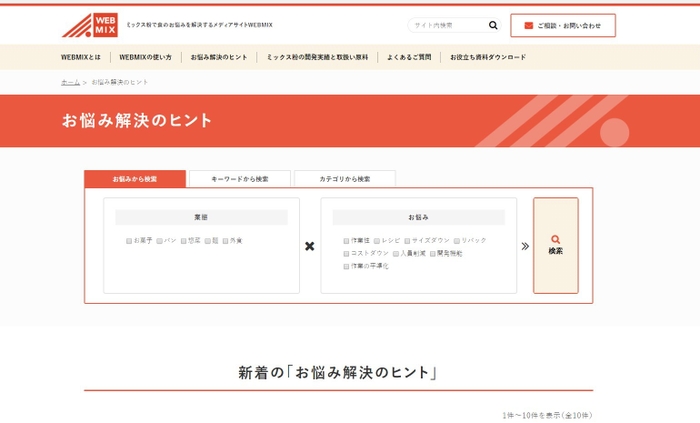Check the お菓子 checkbox
This screenshot has width=700, height=423.
129,241
